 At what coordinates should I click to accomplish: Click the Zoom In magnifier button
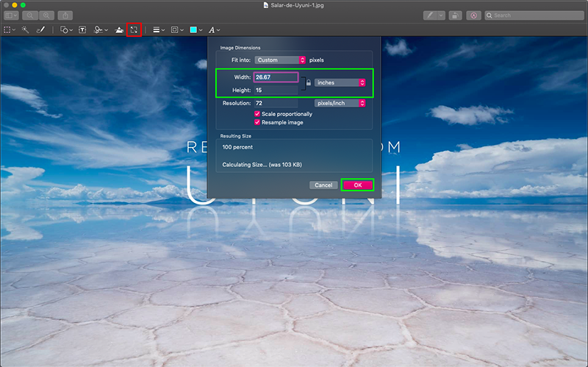coord(46,15)
